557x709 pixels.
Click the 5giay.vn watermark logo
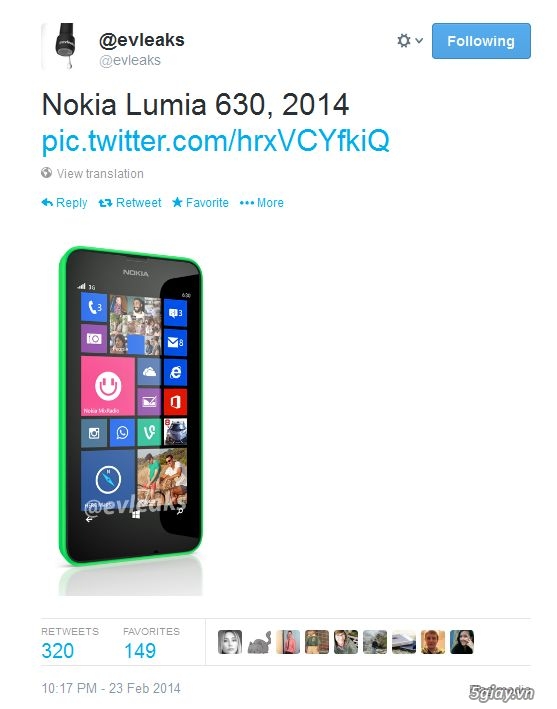501,693
